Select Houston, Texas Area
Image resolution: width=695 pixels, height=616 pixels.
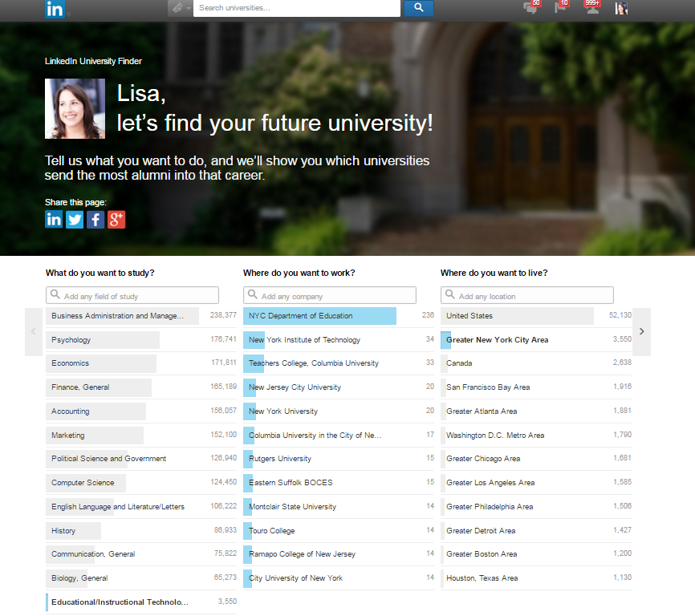[x=536, y=578]
